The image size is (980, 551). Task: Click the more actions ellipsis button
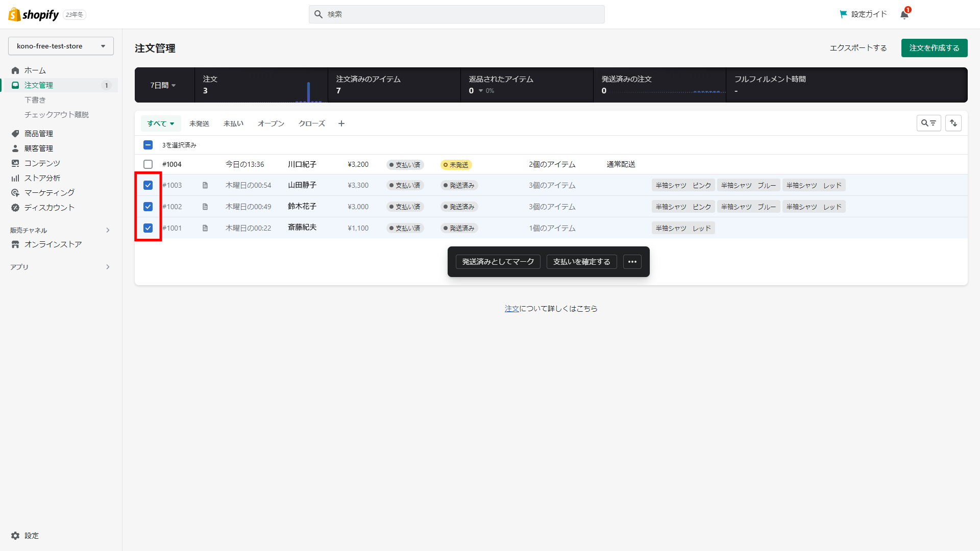point(632,262)
